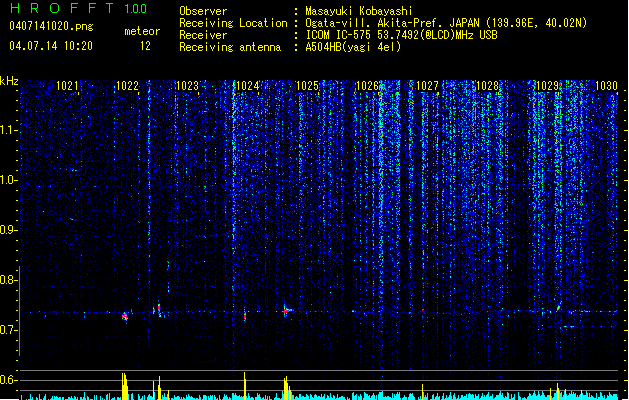629x400 pixels.
Task: Click the date stamp 04.07.14 10:20
Action: coord(51,46)
